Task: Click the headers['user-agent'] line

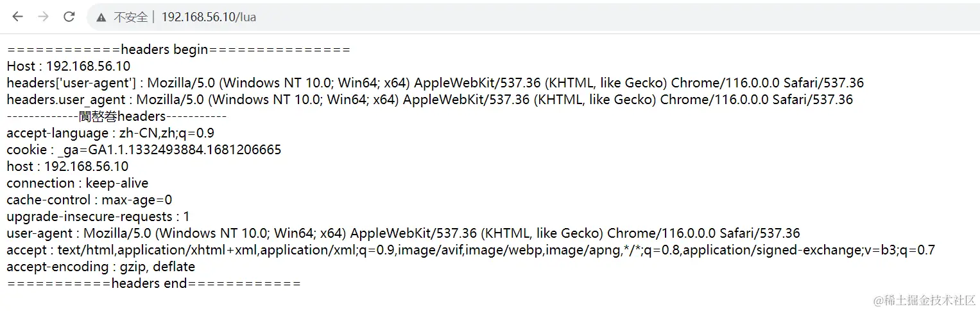Action: click(435, 83)
